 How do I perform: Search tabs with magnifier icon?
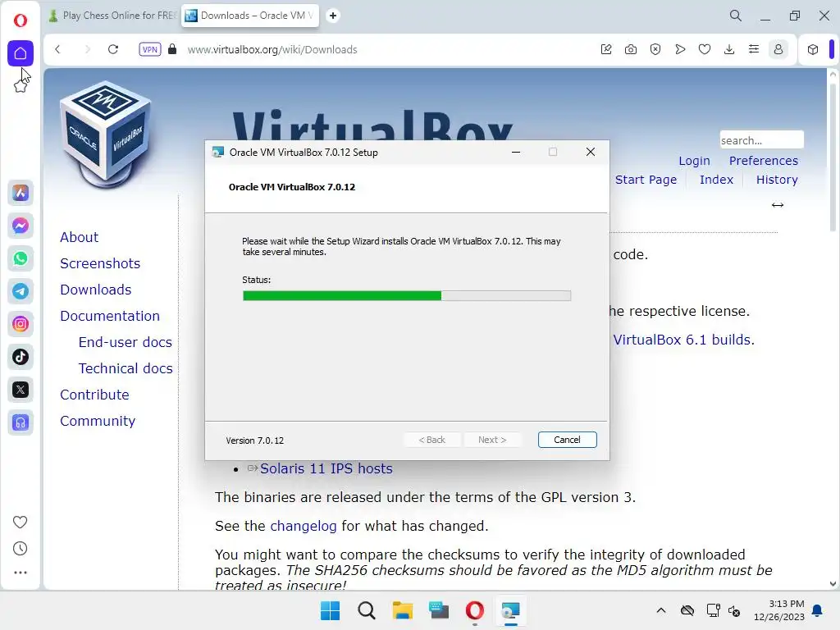click(736, 16)
